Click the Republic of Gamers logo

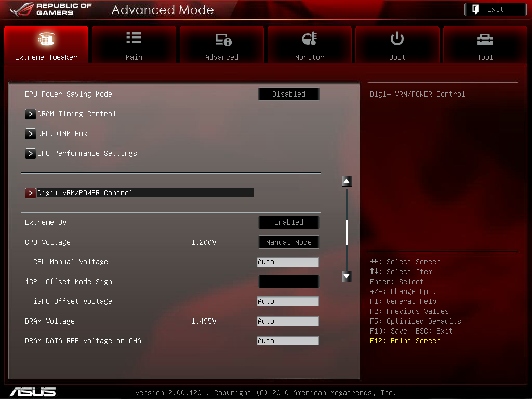[x=51, y=9]
